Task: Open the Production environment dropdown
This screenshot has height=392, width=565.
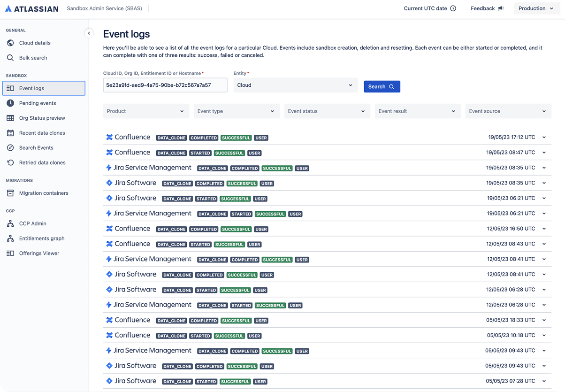Action: [536, 8]
